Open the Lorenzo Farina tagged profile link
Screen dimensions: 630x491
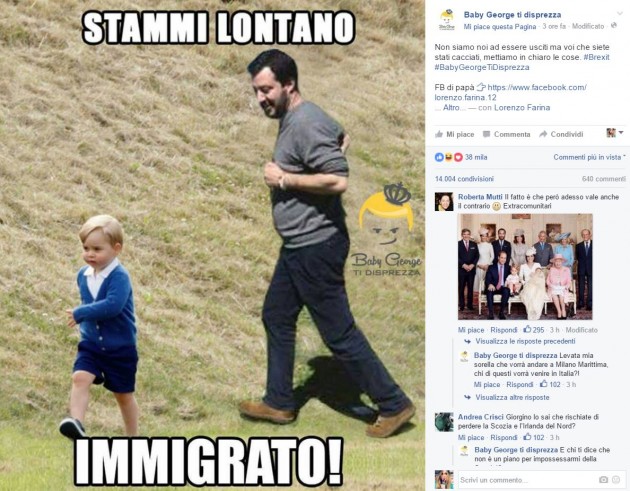click(x=522, y=107)
